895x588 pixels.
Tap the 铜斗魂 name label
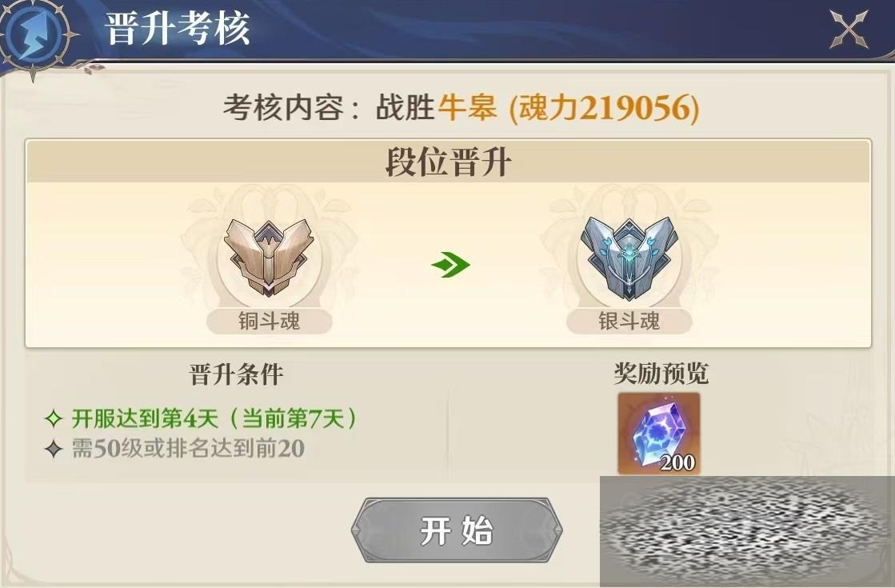pos(269,322)
